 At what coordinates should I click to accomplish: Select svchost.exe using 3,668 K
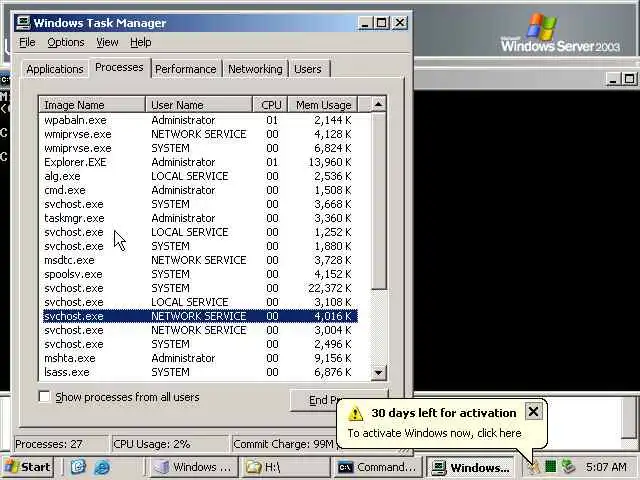(x=200, y=204)
